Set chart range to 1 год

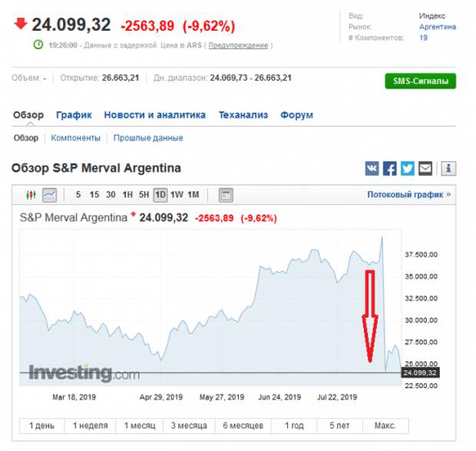(294, 426)
